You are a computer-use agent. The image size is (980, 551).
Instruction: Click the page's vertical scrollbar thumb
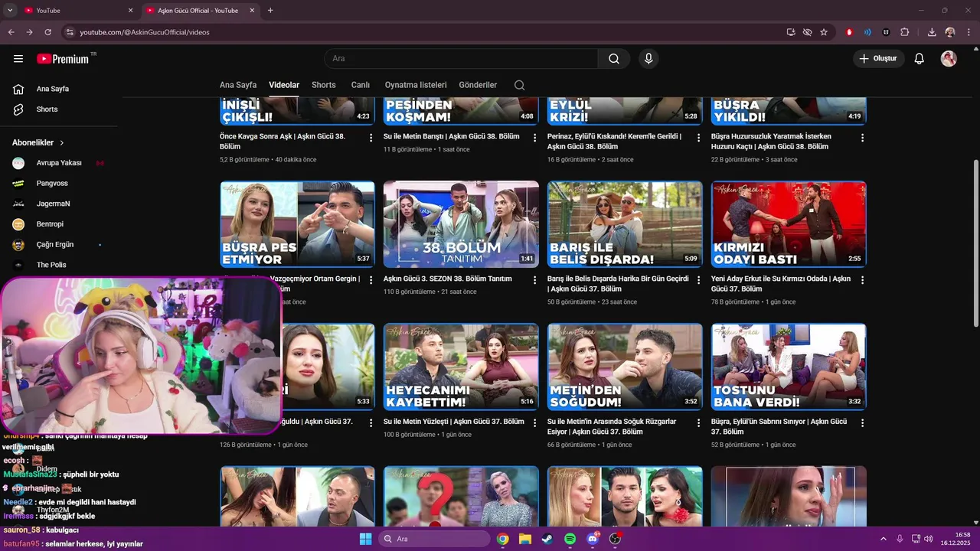point(975,244)
